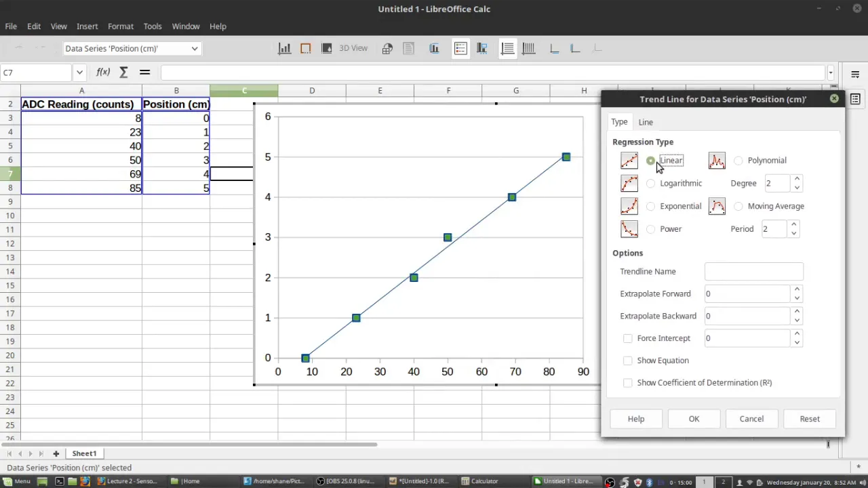Image resolution: width=868 pixels, height=488 pixels.
Task: Click the Trendline Name input field
Action: point(753,271)
